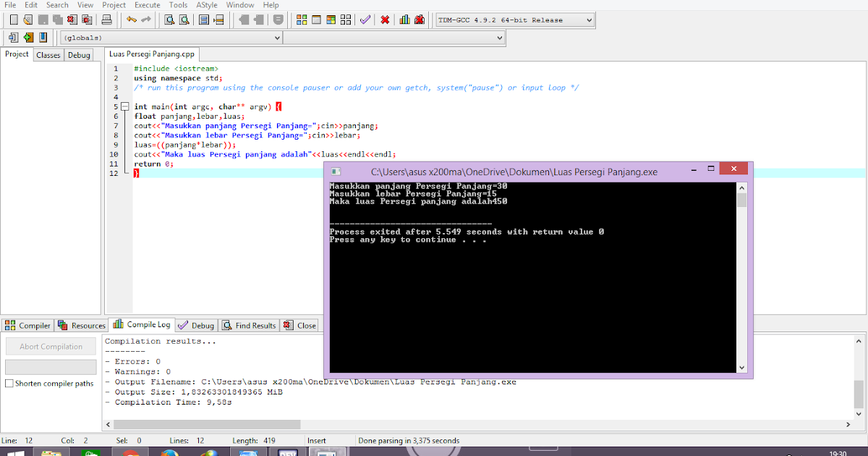Screen dimensions: 868x456
Task: Collapse the code fold at line 5
Action: coord(125,106)
